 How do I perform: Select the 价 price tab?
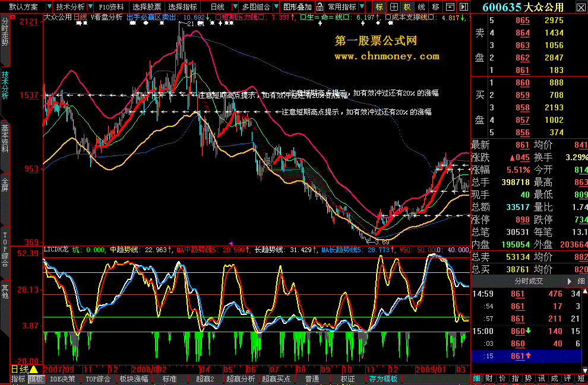click(x=502, y=379)
